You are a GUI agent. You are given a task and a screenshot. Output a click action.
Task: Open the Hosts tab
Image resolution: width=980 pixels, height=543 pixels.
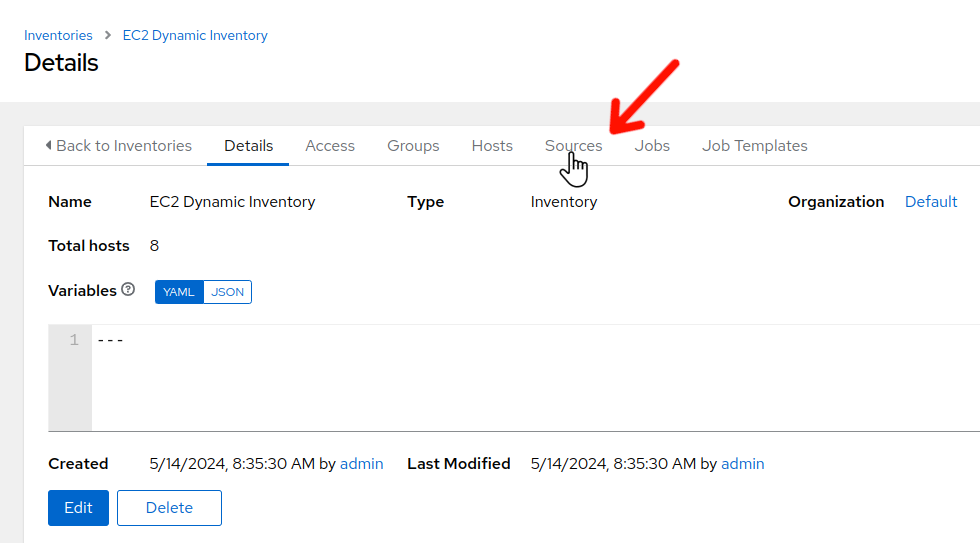coord(492,146)
